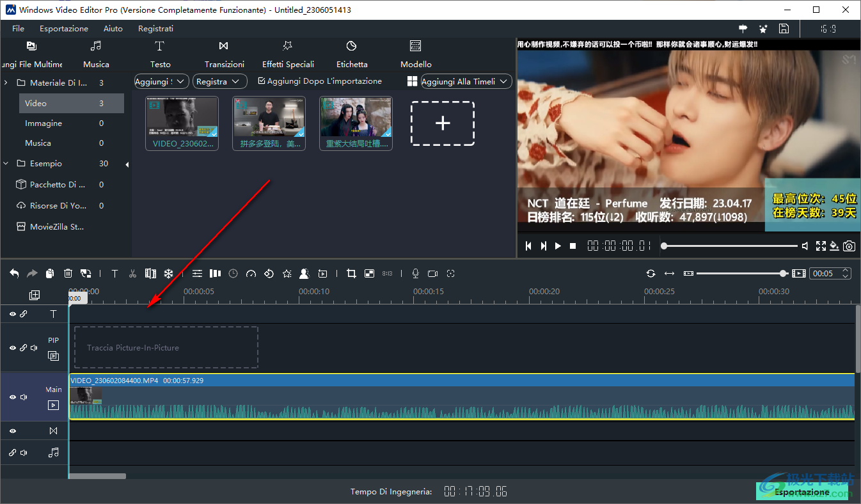The image size is (861, 504).
Task: Select Immagine in the media tree
Action: click(x=43, y=123)
